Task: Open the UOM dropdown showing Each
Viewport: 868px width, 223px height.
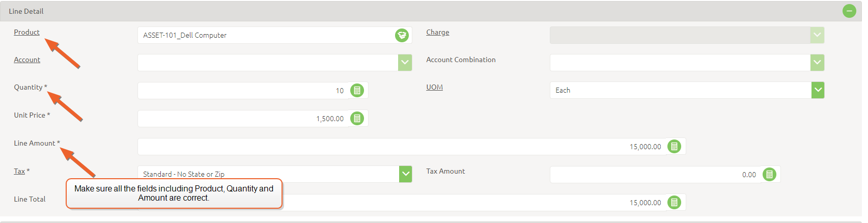Action: point(818,90)
